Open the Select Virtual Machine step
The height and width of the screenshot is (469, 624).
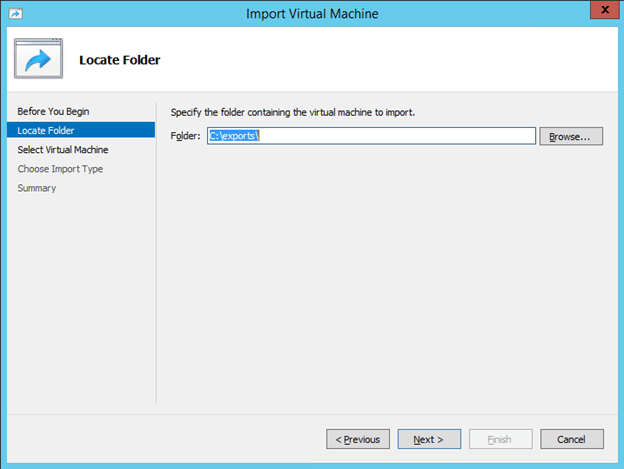[63, 150]
